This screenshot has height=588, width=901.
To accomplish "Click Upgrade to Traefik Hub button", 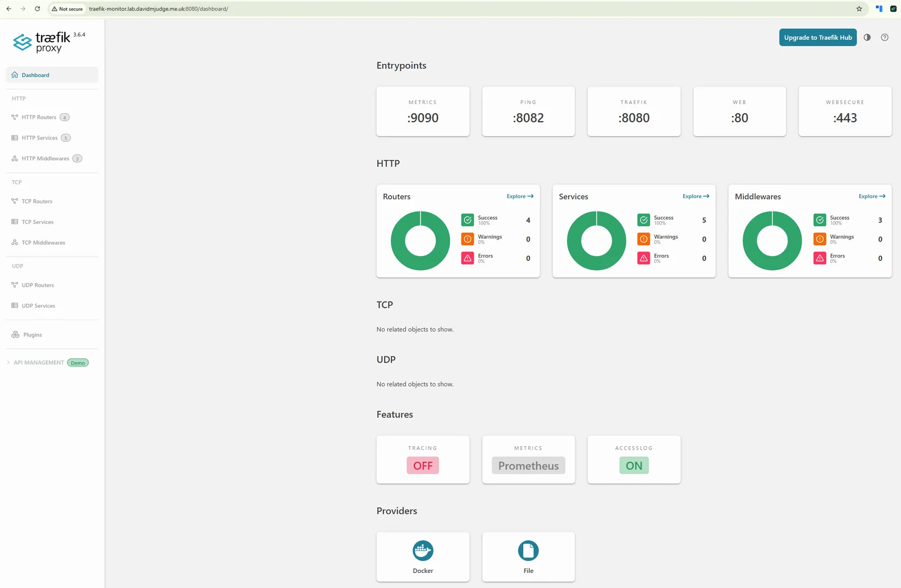I will [818, 38].
